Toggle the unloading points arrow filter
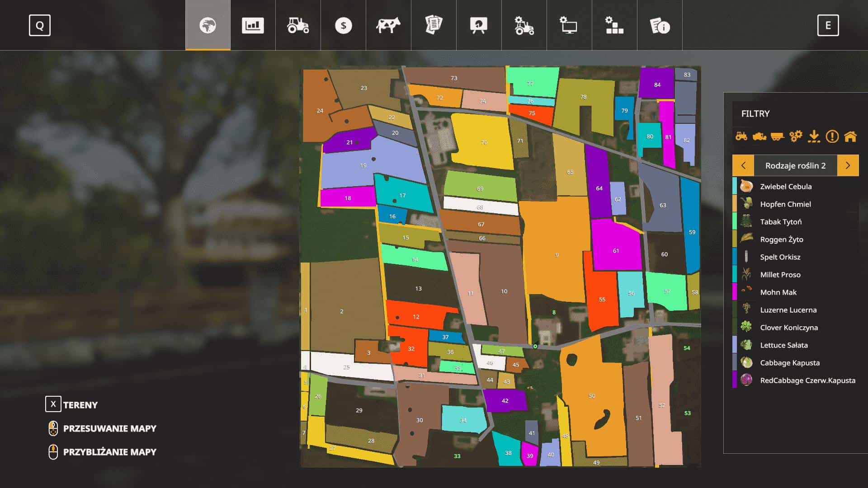 pos(814,136)
